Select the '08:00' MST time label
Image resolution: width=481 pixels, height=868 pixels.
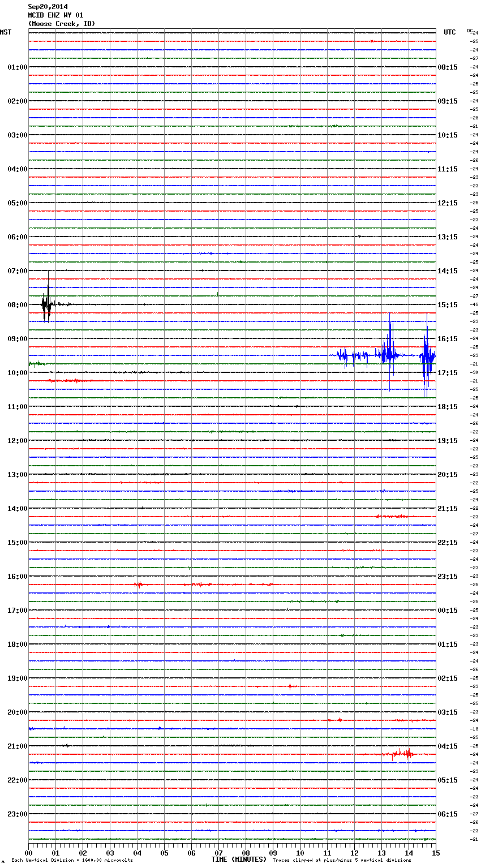[x=17, y=305]
